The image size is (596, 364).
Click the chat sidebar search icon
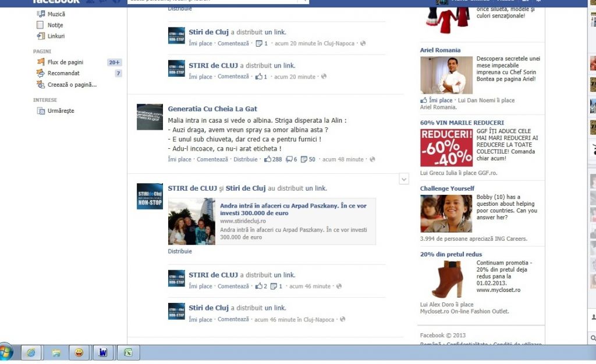pyautogui.click(x=593, y=338)
